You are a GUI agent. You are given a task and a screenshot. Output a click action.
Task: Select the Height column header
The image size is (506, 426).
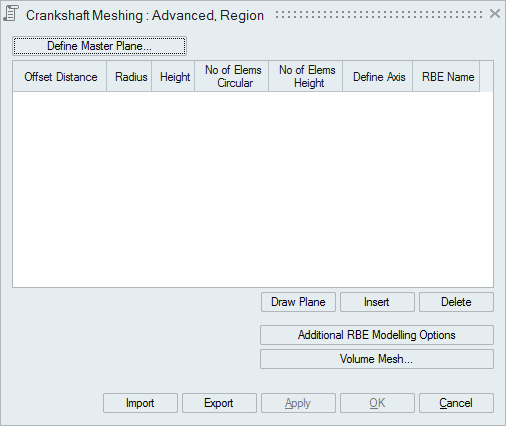click(x=173, y=77)
